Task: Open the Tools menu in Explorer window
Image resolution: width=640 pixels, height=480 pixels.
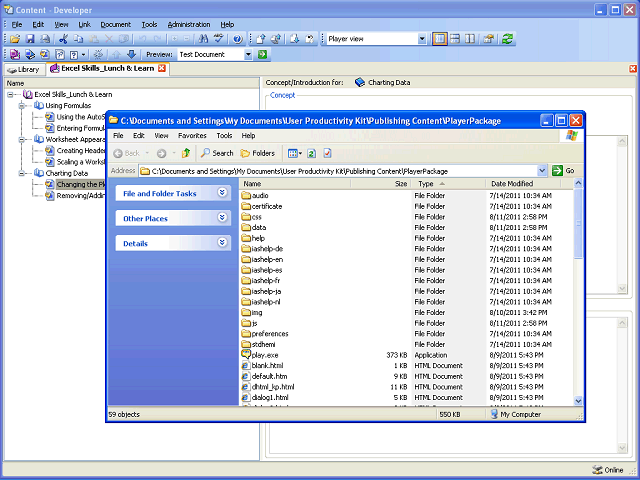Action: tap(224, 136)
